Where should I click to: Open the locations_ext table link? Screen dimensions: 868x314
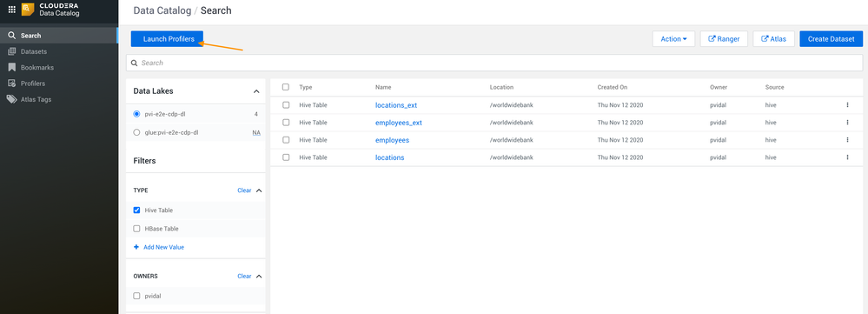coord(396,105)
